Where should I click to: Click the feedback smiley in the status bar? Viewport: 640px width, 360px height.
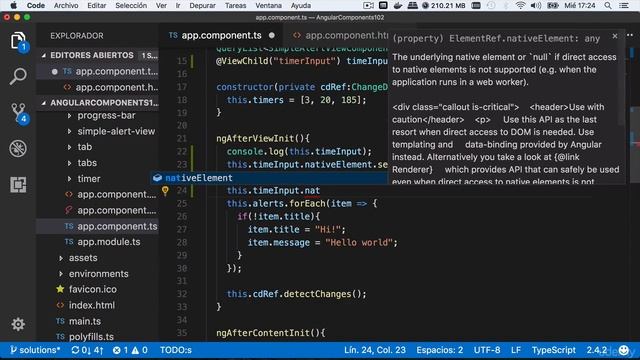pyautogui.click(x=624, y=350)
